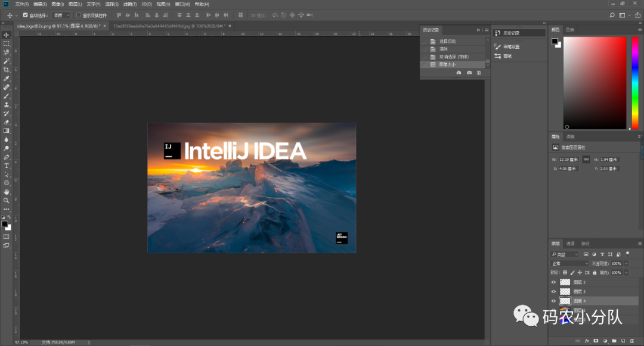The width and height of the screenshot is (644, 346).
Task: Open the fill 填充 slider dropdown arrow
Action: point(626,273)
